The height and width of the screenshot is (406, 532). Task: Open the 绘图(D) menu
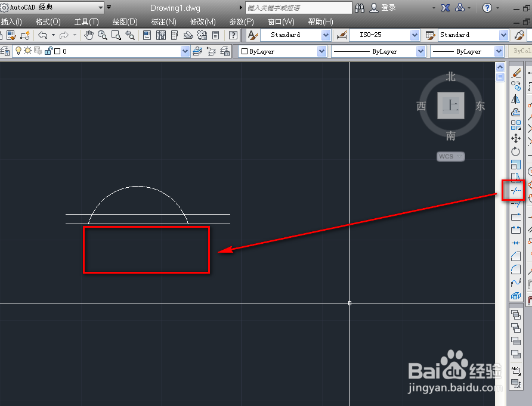(x=125, y=22)
